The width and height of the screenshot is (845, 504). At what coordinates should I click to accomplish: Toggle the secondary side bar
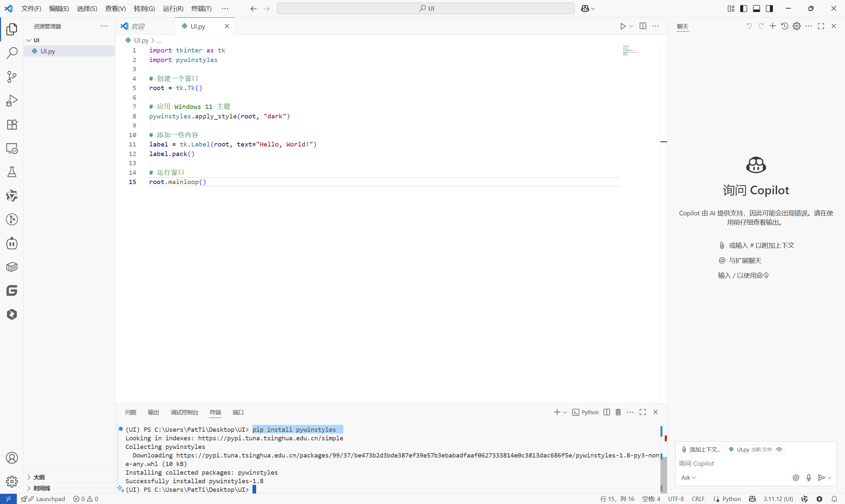tap(769, 9)
